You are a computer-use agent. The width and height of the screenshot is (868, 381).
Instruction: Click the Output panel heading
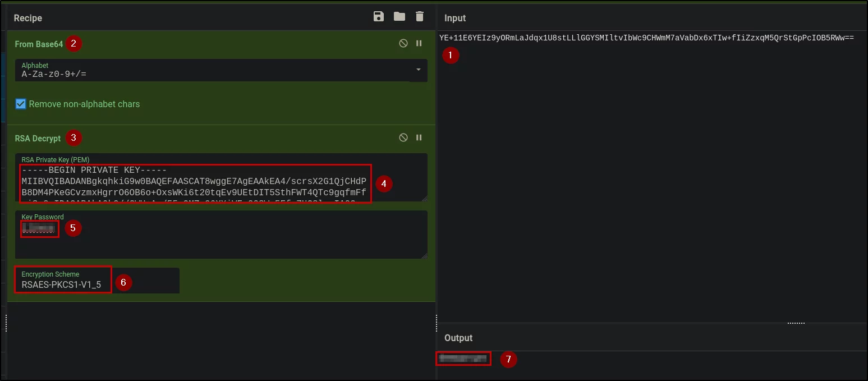point(458,338)
